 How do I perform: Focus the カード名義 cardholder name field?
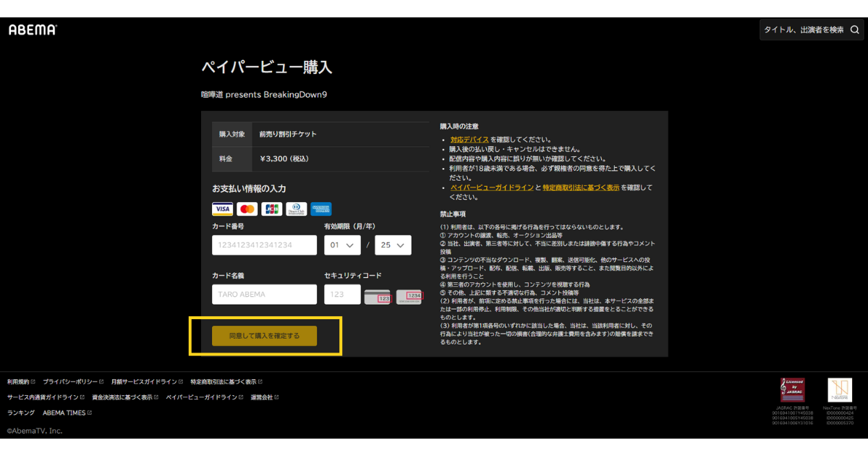pyautogui.click(x=264, y=295)
